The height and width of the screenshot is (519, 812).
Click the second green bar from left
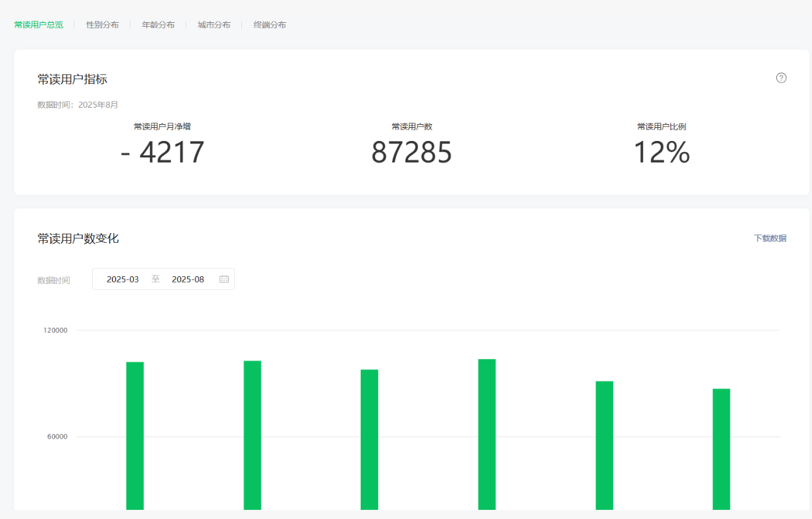[x=252, y=435]
